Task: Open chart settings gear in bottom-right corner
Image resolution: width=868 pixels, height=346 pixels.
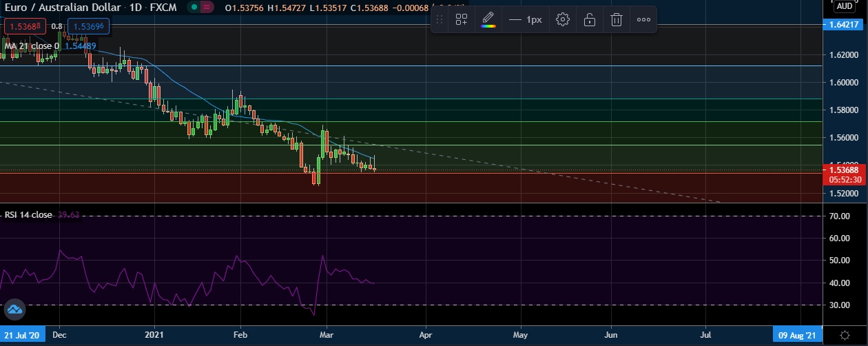Action: pos(845,335)
